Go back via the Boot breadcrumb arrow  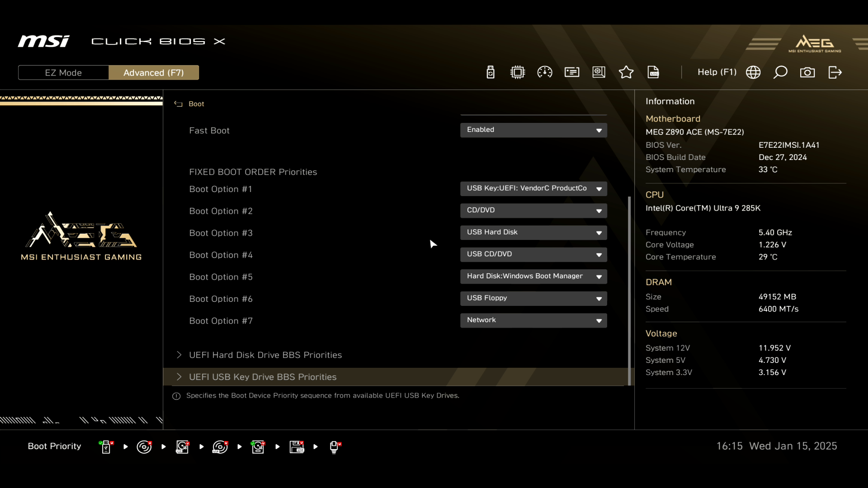(178, 104)
